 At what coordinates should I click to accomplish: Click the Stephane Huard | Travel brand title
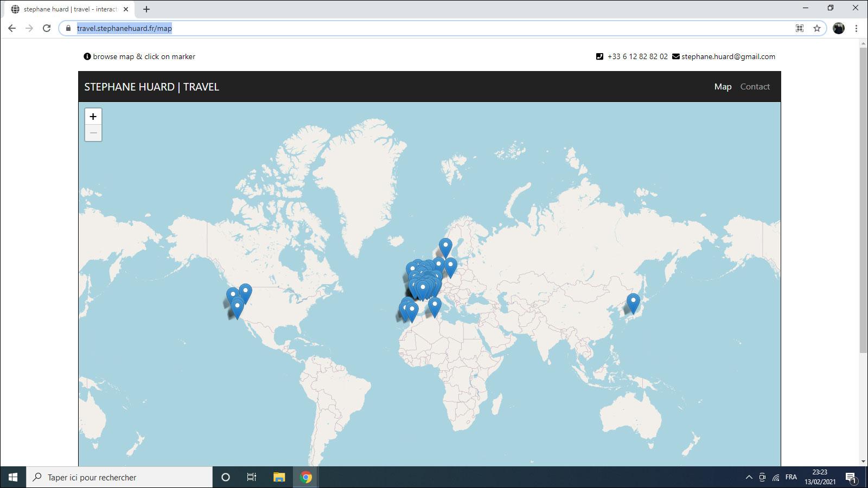151,87
